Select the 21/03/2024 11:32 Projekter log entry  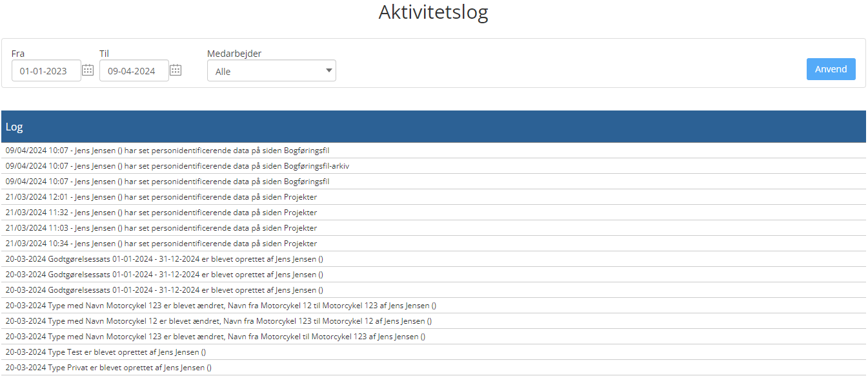434,213
